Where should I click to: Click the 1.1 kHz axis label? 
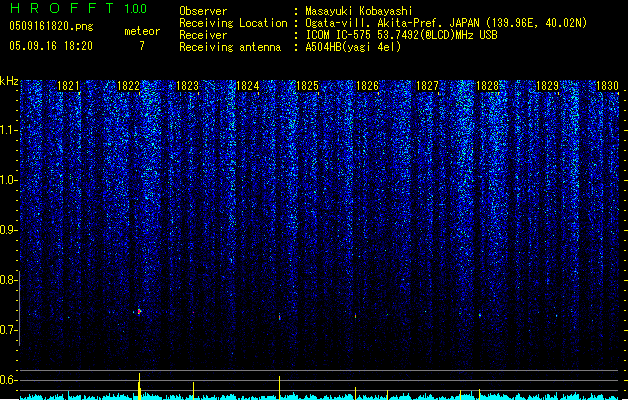8,130
